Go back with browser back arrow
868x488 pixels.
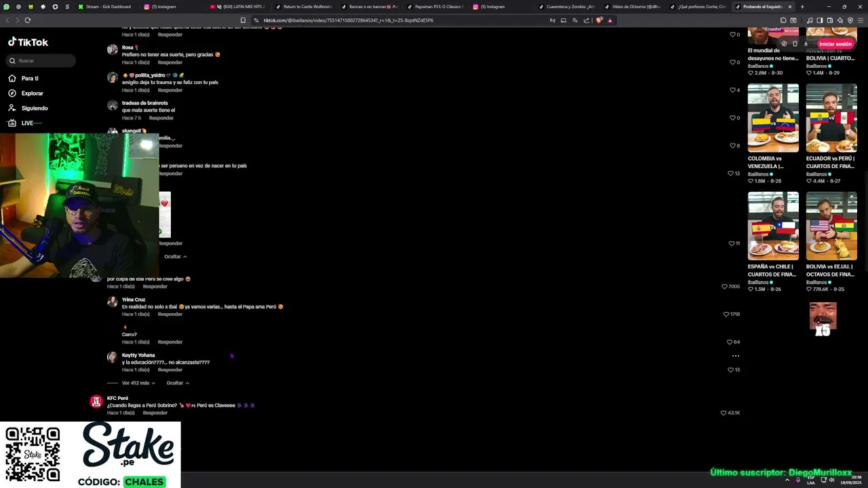point(7,20)
